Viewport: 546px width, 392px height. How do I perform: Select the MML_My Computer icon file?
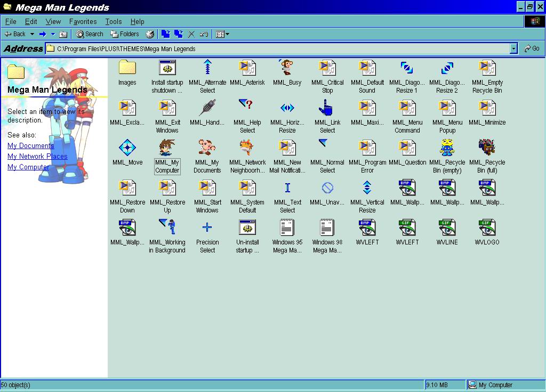(167, 157)
